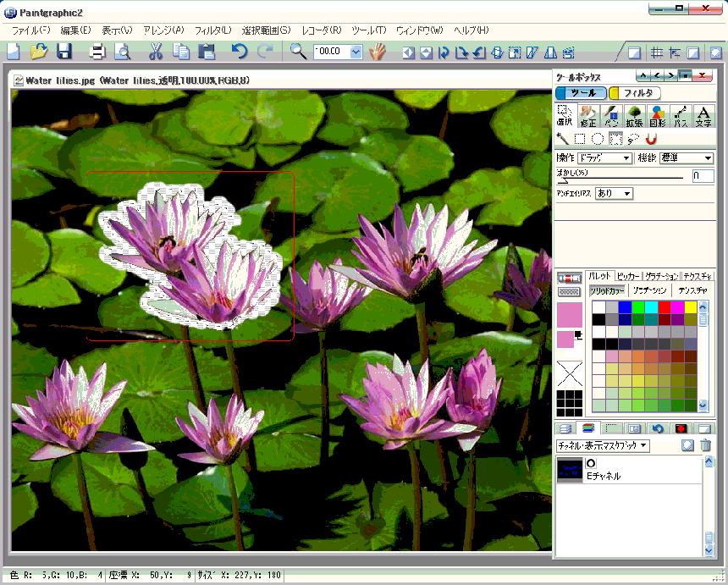This screenshot has height=585, width=728.
Task: Paste from the clipboard icon
Action: [207, 51]
